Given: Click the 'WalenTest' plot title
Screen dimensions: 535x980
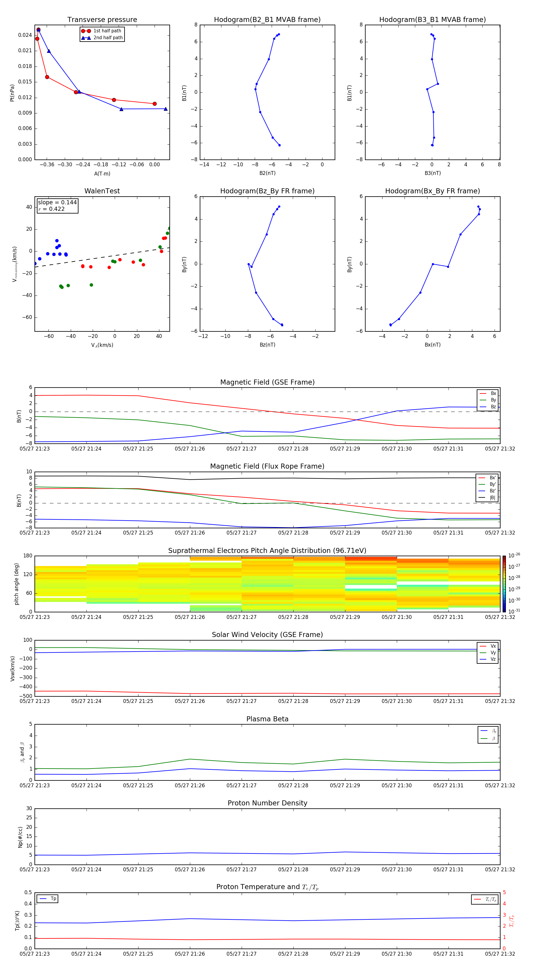Looking at the screenshot, I should (x=102, y=191).
